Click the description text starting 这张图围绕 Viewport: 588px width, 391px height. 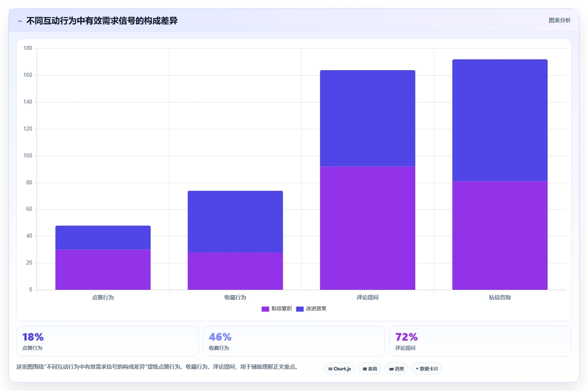click(x=158, y=367)
